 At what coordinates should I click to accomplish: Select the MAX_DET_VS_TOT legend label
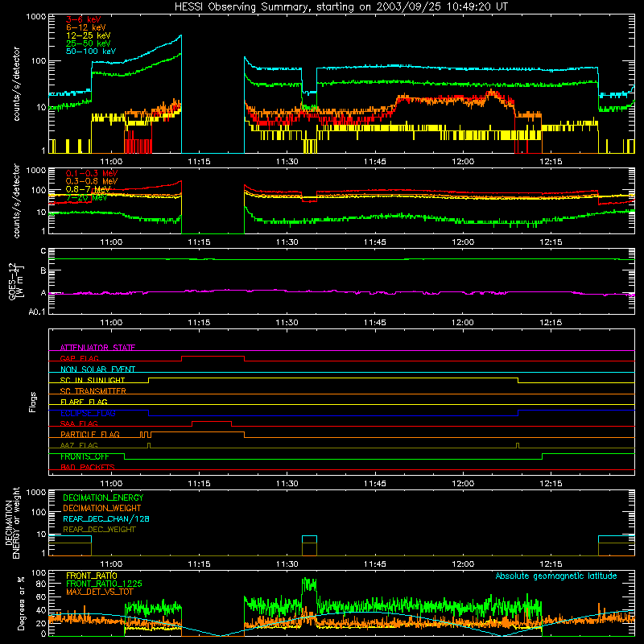99,592
